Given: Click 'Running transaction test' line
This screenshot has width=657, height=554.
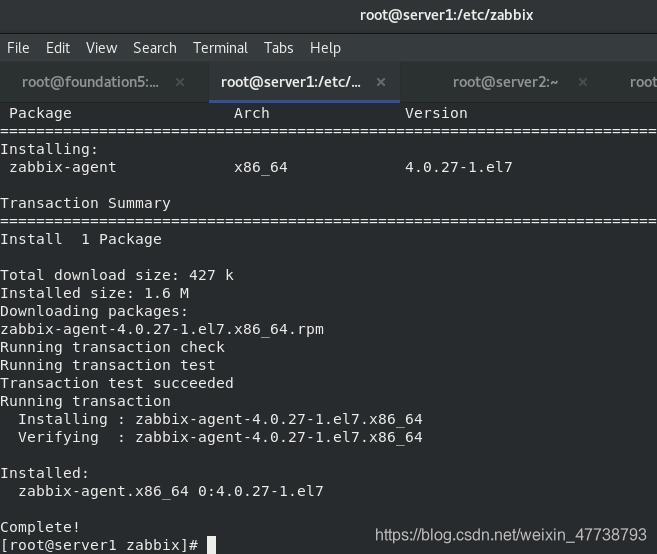Looking at the screenshot, I should [x=108, y=365].
